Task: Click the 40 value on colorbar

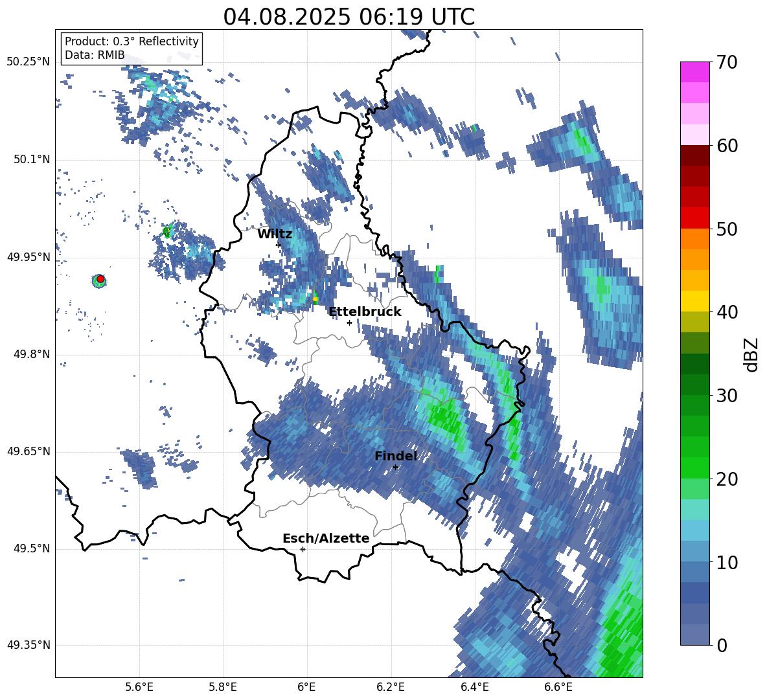Action: [727, 312]
